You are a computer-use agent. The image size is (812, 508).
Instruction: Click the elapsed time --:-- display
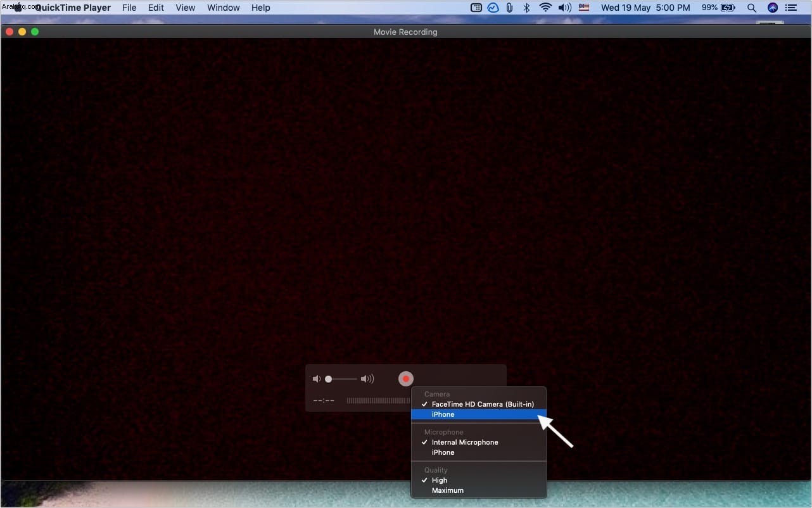tap(324, 400)
